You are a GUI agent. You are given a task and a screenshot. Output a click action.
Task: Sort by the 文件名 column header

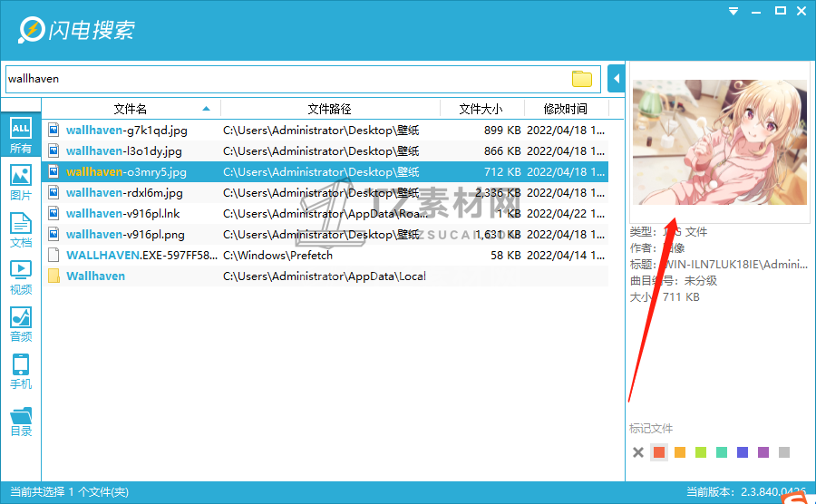[x=130, y=109]
